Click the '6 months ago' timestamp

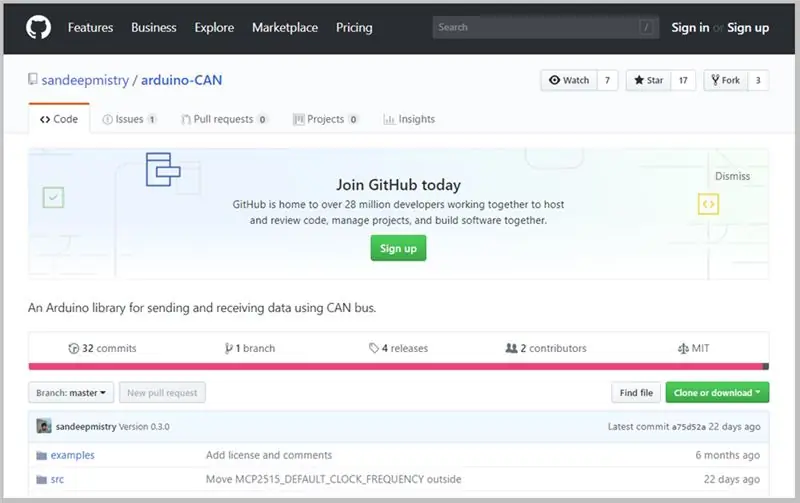point(728,455)
